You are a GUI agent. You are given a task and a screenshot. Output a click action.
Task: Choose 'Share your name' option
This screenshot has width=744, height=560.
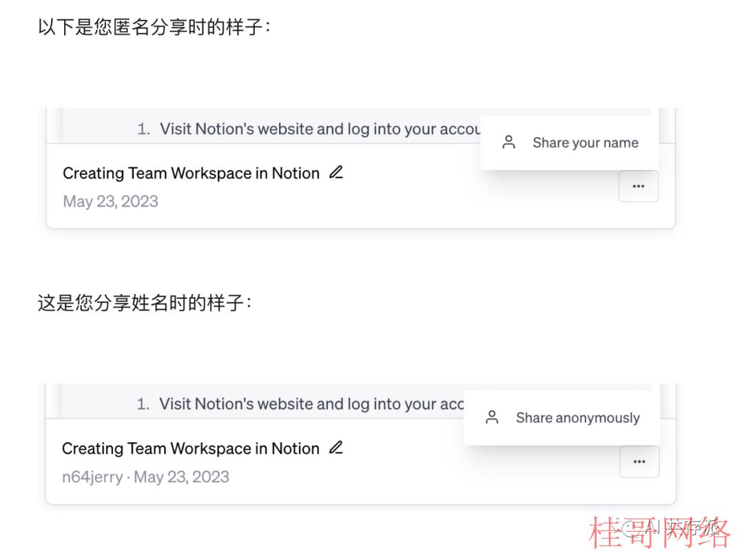click(570, 143)
